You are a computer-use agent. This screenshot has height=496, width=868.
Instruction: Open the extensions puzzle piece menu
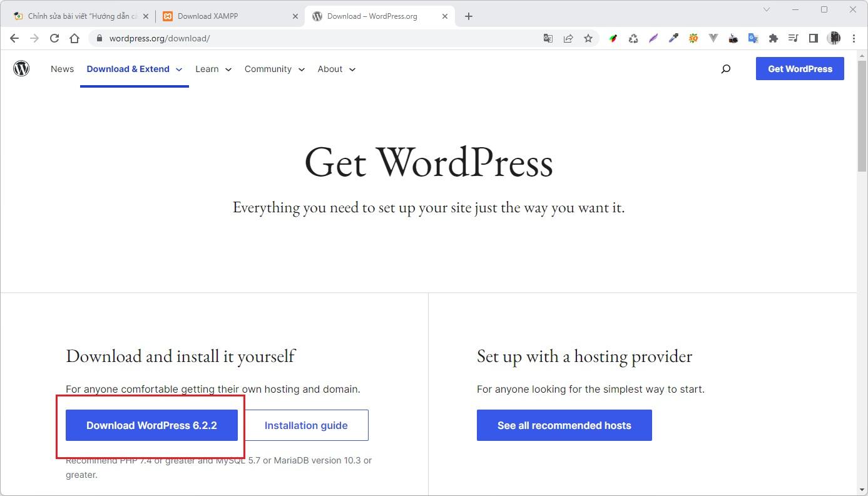774,38
